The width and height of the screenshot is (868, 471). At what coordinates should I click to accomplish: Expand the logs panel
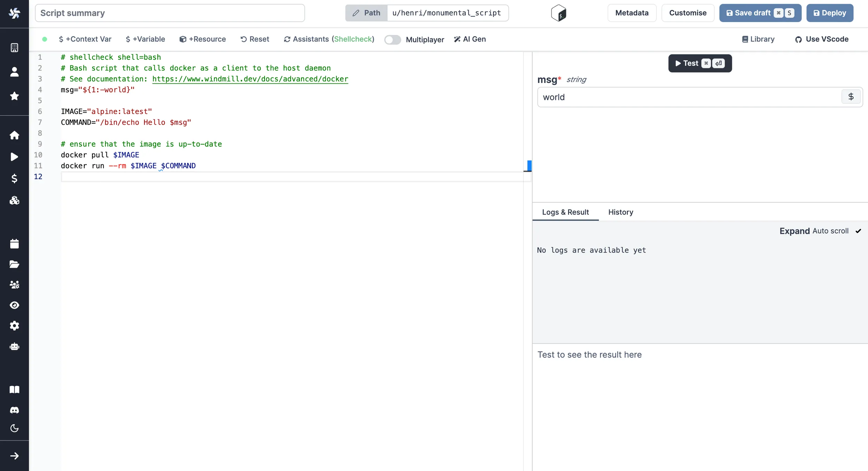(x=794, y=231)
